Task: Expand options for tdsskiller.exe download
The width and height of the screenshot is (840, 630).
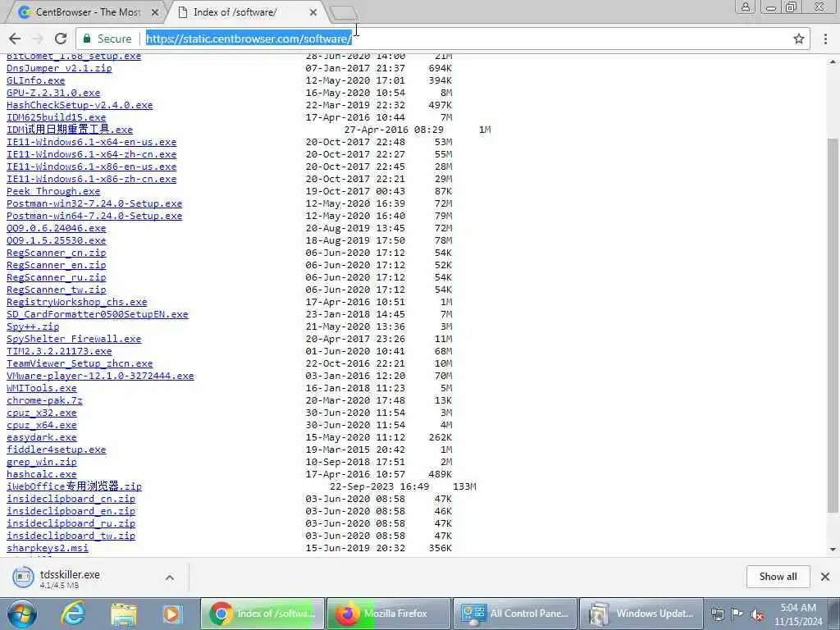Action: 169,577
